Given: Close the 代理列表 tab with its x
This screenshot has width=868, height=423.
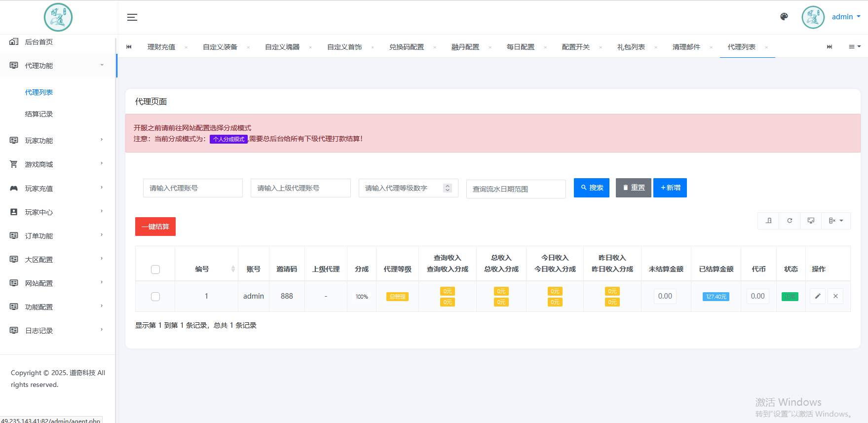Looking at the screenshot, I should pos(766,47).
